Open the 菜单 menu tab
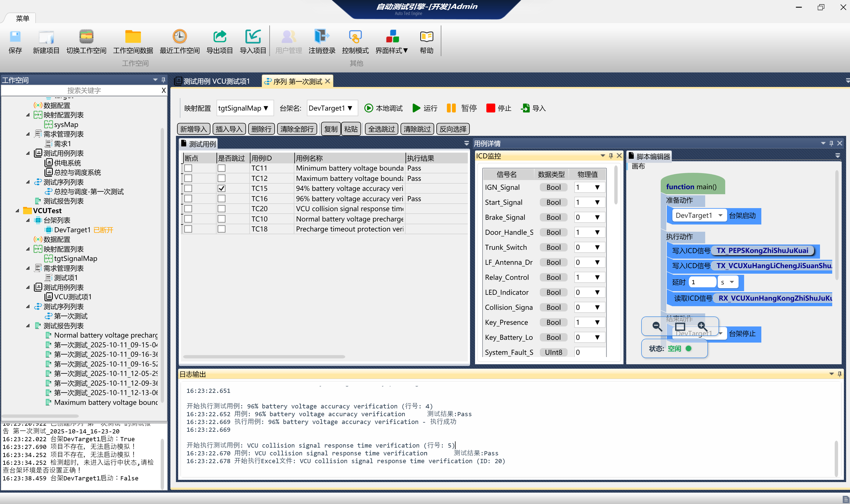 tap(23, 18)
